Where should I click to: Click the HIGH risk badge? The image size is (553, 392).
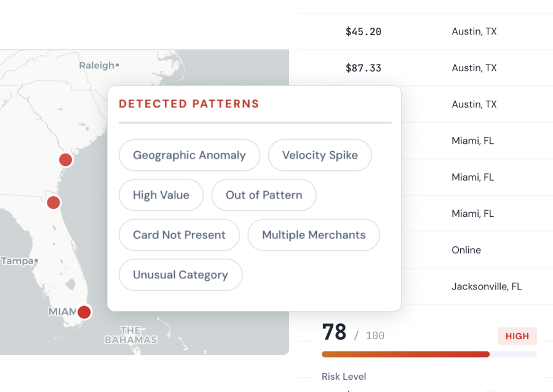pos(517,336)
